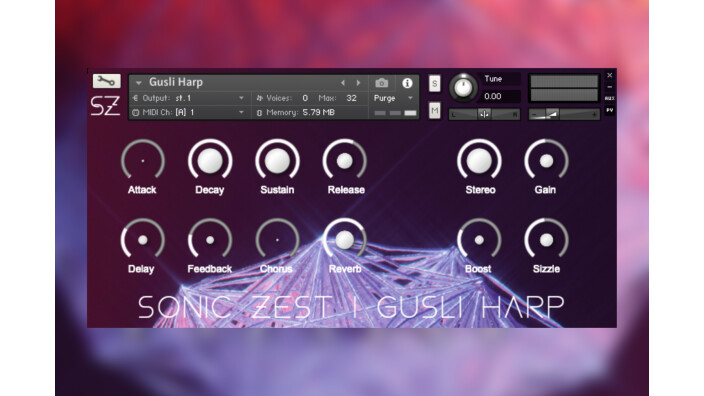The image size is (704, 396).
Task: Click the Memory icon
Action: point(259,113)
